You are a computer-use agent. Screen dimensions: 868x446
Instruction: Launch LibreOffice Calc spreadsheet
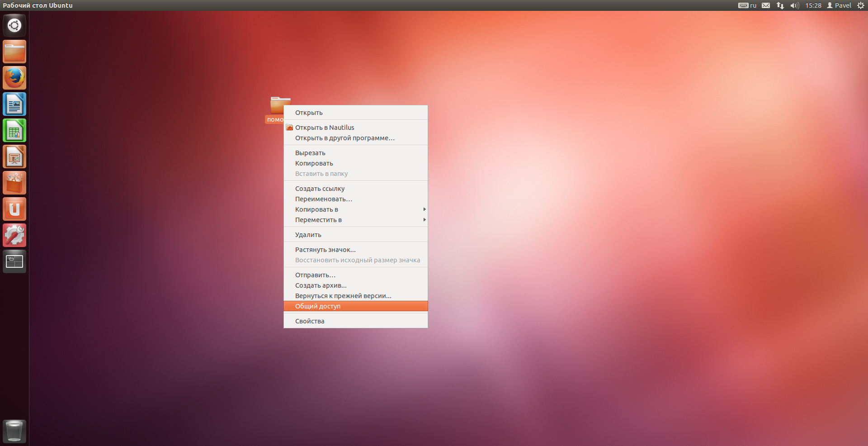(14, 130)
